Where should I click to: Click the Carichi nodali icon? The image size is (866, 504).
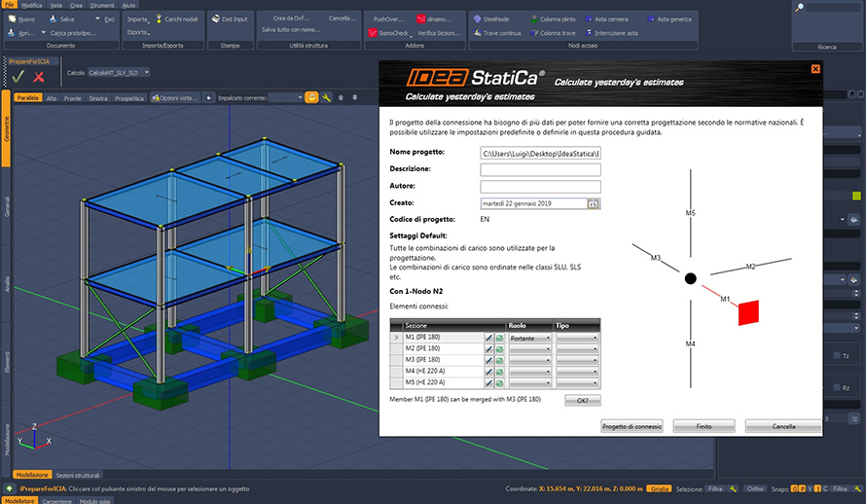click(x=159, y=18)
